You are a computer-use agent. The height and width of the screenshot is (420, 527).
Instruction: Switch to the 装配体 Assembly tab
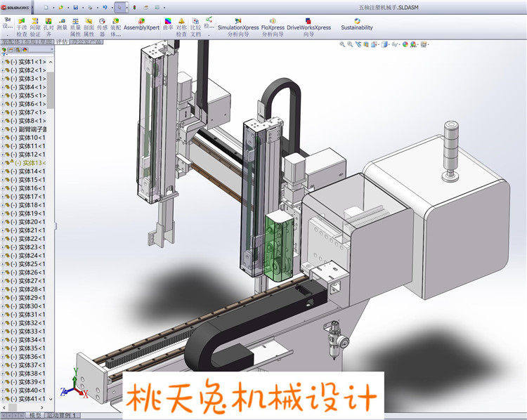(x=11, y=41)
